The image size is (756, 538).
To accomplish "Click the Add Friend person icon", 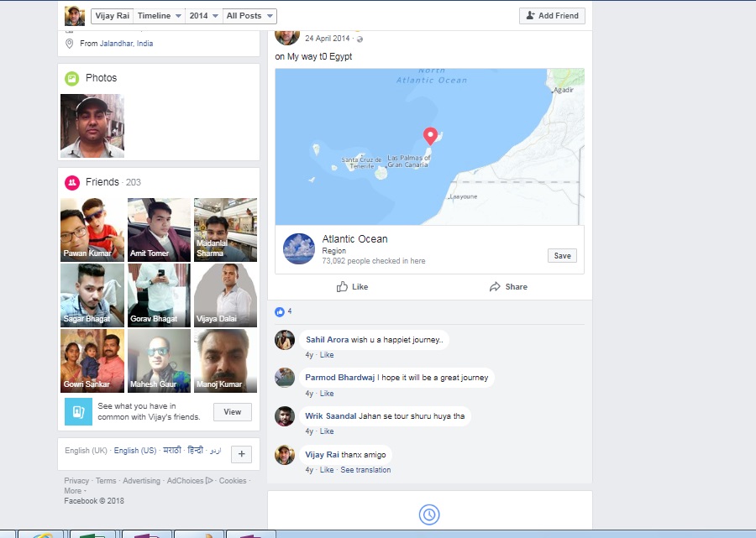I will click(x=530, y=15).
